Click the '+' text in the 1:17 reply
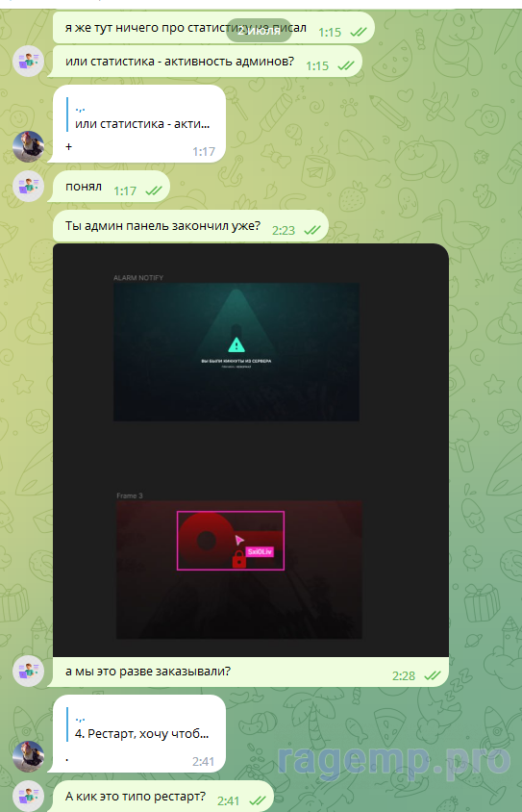Viewport: 522px width, 812px height. click(69, 147)
